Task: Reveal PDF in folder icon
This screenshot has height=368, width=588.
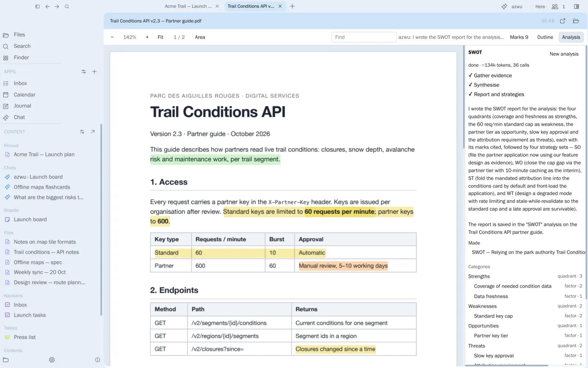Action: [576, 21]
